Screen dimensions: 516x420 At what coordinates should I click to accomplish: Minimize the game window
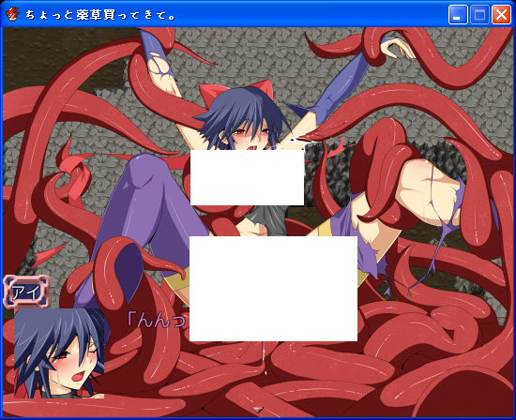[x=458, y=15]
